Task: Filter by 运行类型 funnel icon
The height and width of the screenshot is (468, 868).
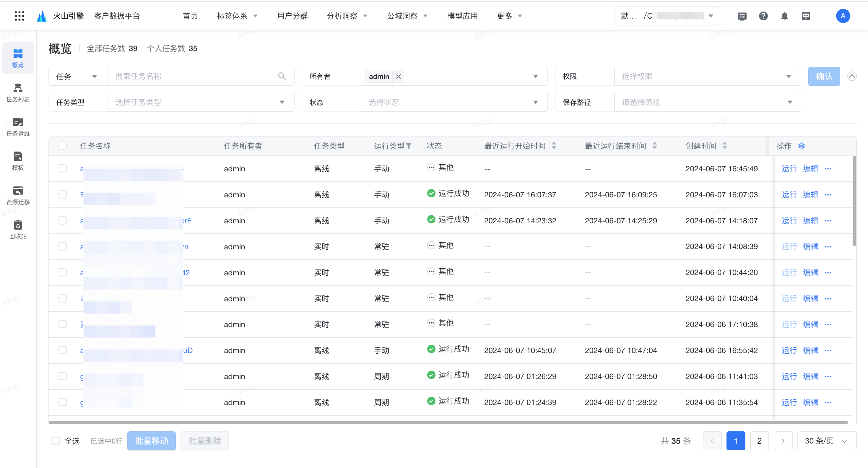Action: 409,146
